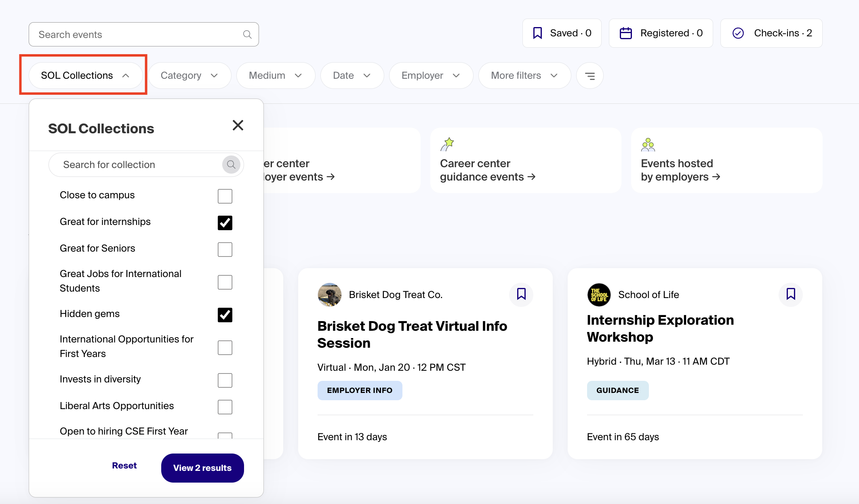Open the Category filter dropdown
The width and height of the screenshot is (859, 504).
click(x=189, y=76)
